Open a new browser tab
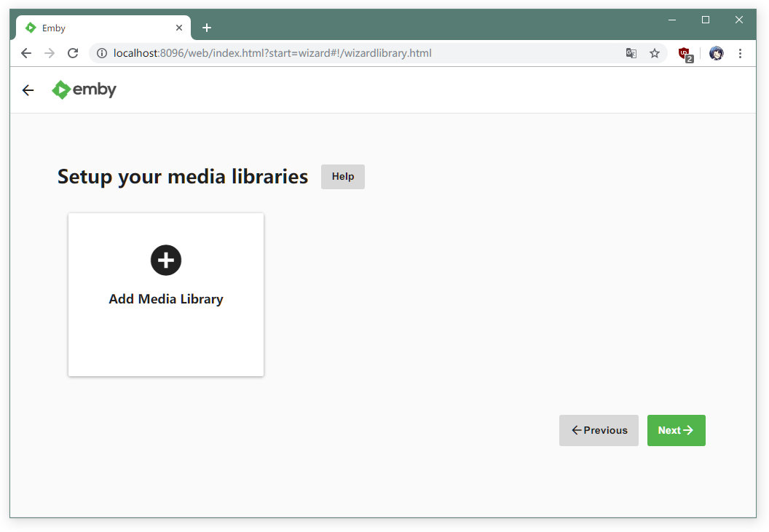 (x=207, y=28)
